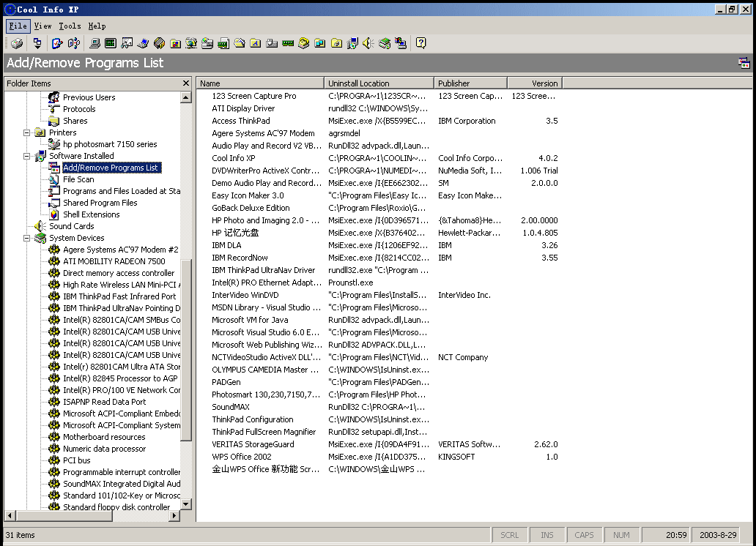
Task: Click the KINGSOFT publisher cell
Action: click(456, 457)
